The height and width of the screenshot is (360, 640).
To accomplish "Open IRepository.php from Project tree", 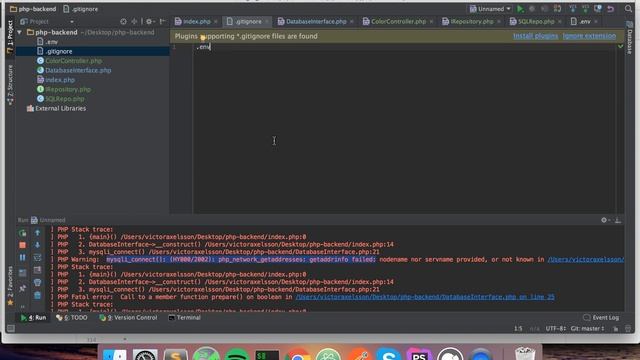I will [x=64, y=89].
